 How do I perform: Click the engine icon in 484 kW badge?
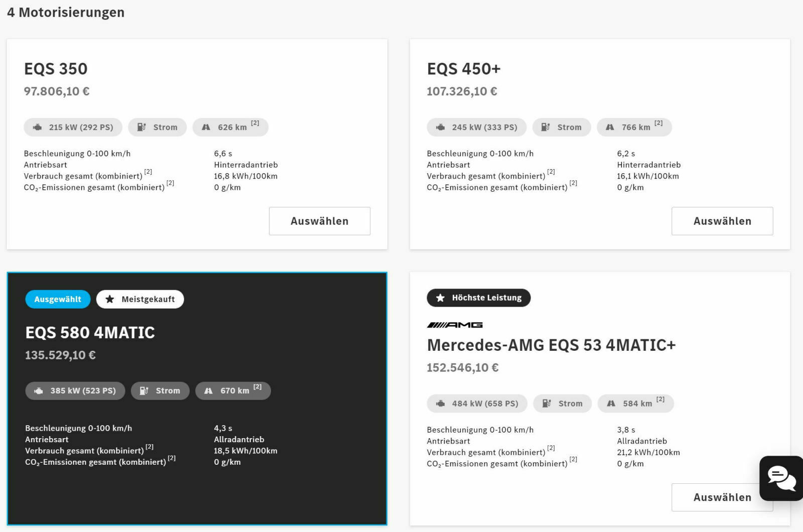coord(440,404)
